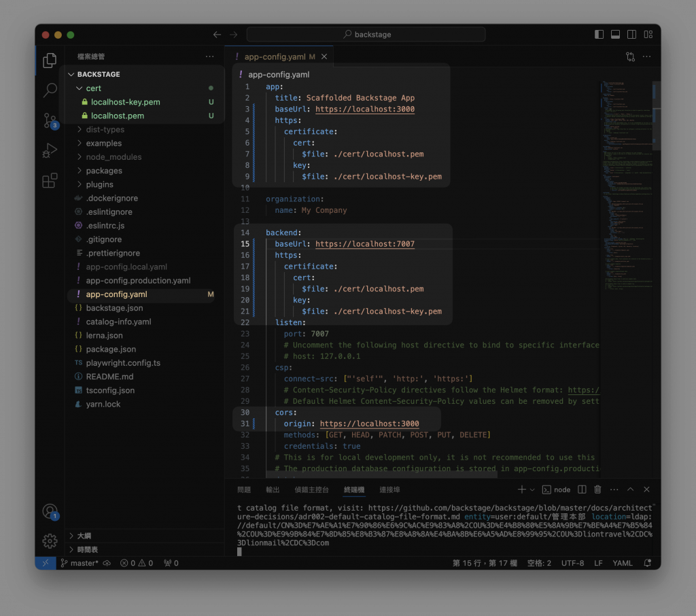696x616 pixels.
Task: Close the bottom panel
Action: (x=647, y=490)
